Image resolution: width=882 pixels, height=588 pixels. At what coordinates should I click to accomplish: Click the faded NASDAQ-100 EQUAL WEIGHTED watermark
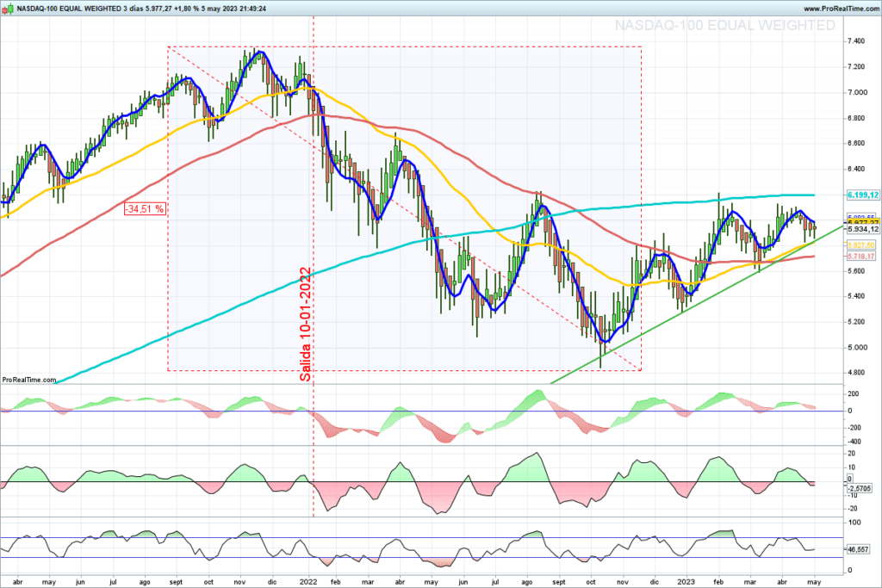click(x=724, y=26)
